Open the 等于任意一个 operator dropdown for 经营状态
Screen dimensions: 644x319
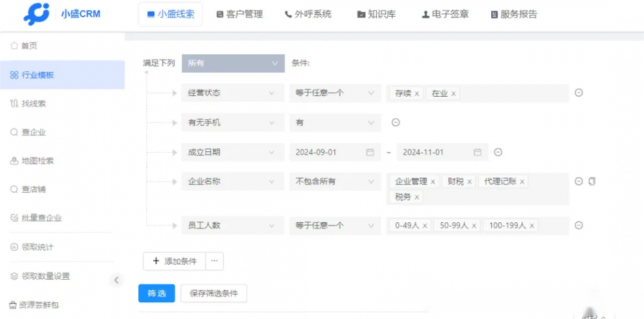tap(335, 93)
